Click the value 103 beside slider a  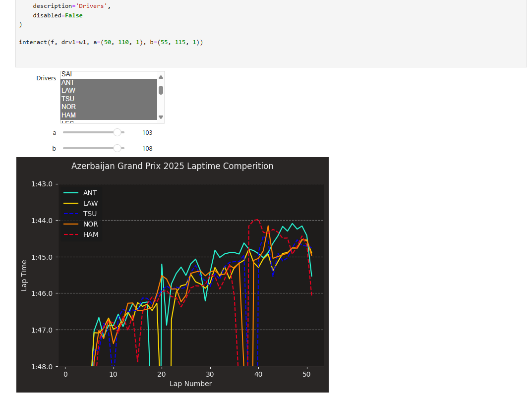coord(147,132)
